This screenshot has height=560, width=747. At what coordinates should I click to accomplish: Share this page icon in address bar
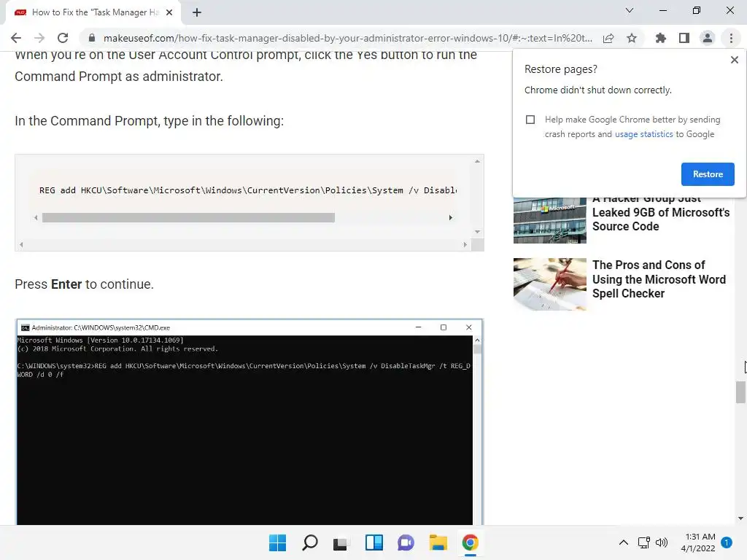(x=608, y=38)
